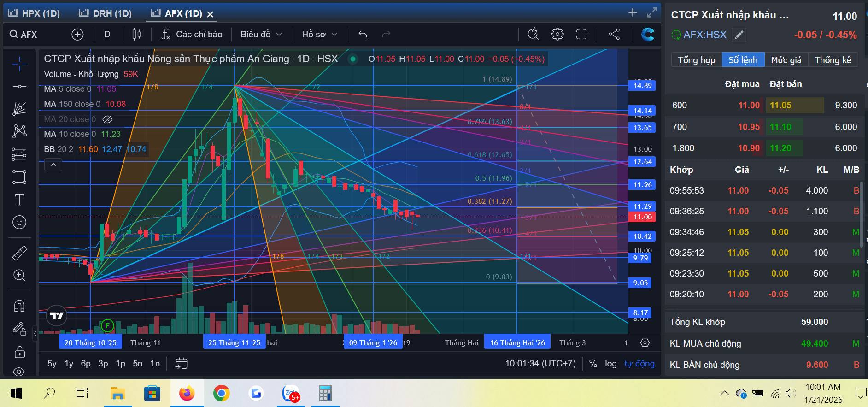Open the chart patterns tool
The image size is (868, 407).
pyautogui.click(x=19, y=131)
